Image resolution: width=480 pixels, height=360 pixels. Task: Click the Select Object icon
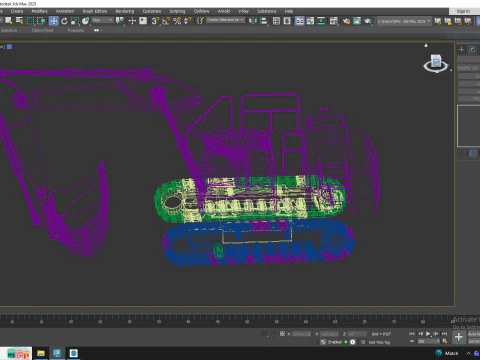coord(8,21)
